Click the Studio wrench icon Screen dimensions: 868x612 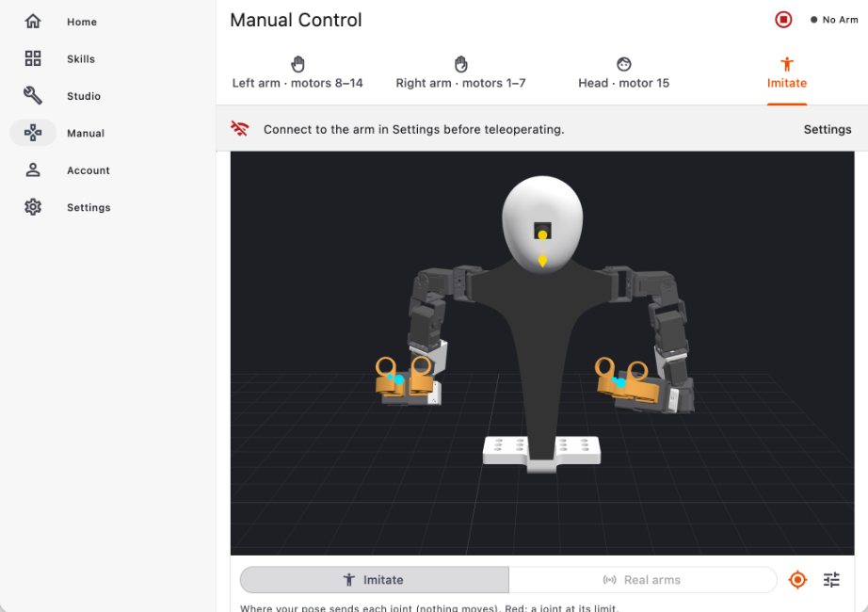tap(33, 95)
